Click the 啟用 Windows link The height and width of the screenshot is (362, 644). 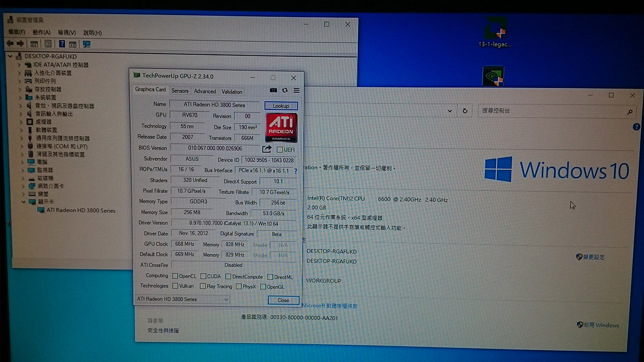(598, 325)
